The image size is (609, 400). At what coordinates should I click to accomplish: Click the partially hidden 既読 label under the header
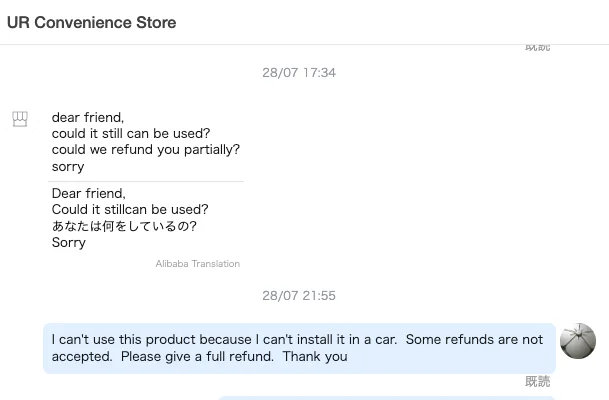point(537,47)
